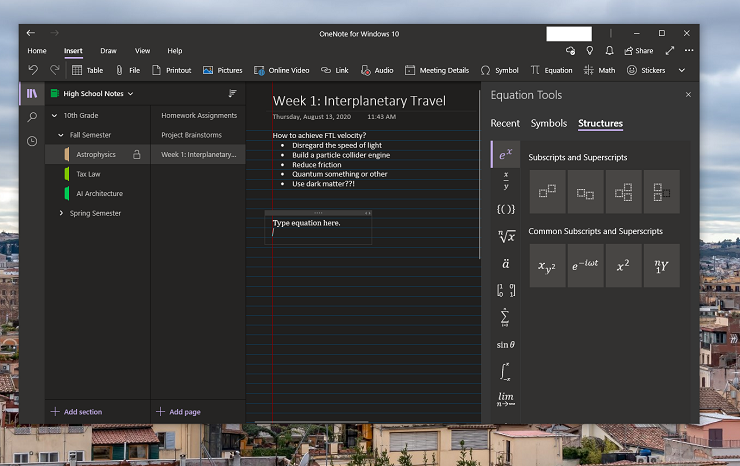Image resolution: width=740 pixels, height=466 pixels.
Task: Click the sync status cloud icon
Action: pos(570,51)
